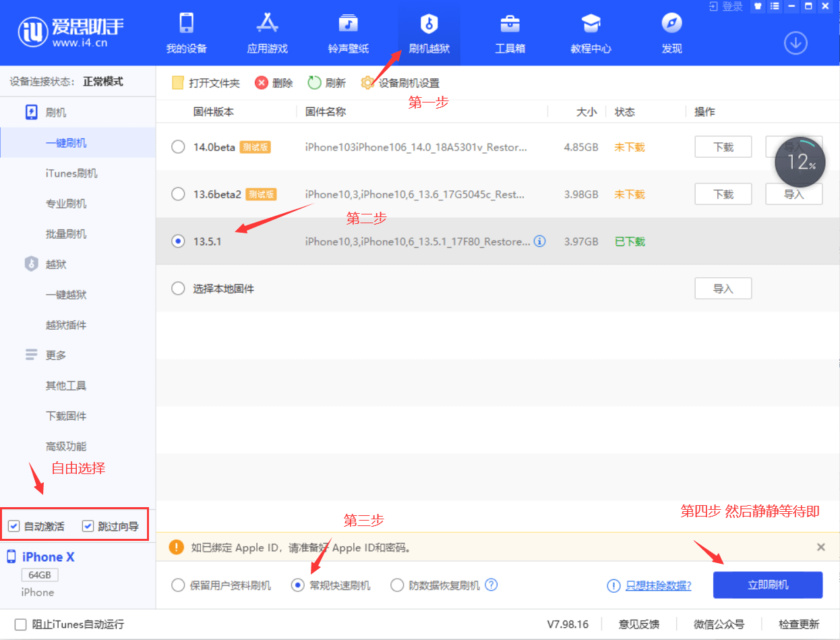Open the 我的设备 (My Device) section
This screenshot has height=640, width=840.
(186, 33)
